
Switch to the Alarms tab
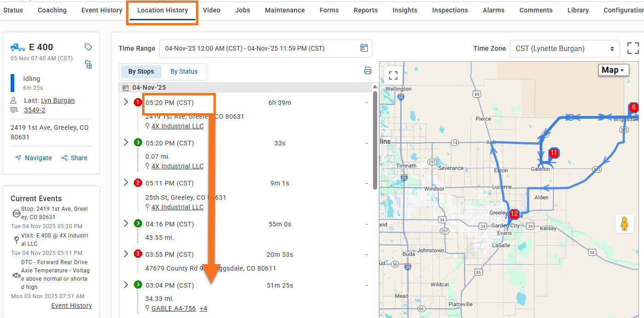point(494,10)
